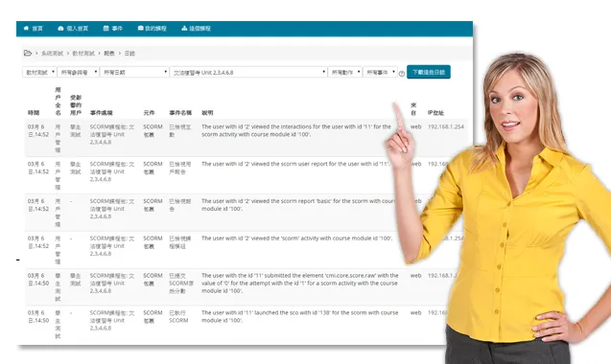The image size is (611, 364).
Task: Open the 所有事件 events dropdown
Action: [380, 72]
